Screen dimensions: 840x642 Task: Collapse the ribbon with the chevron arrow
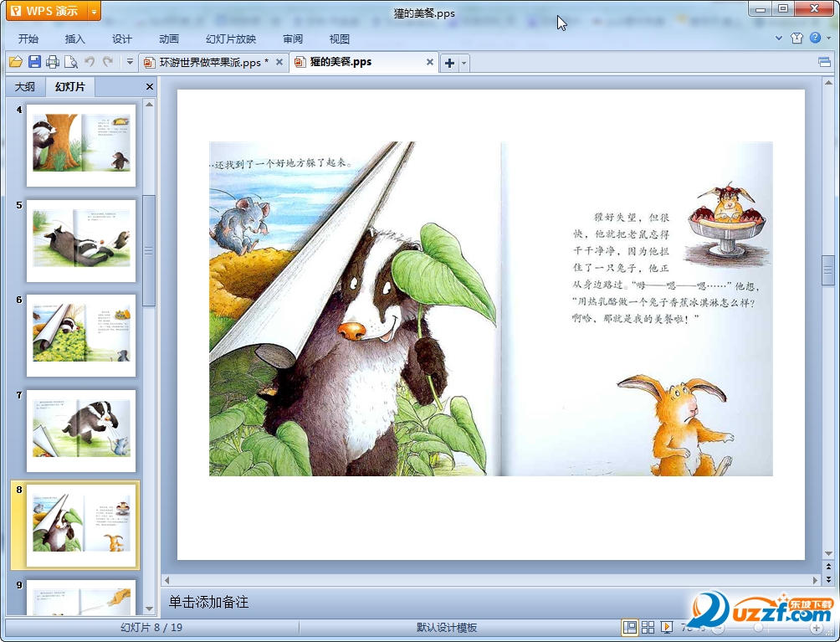pyautogui.click(x=779, y=38)
